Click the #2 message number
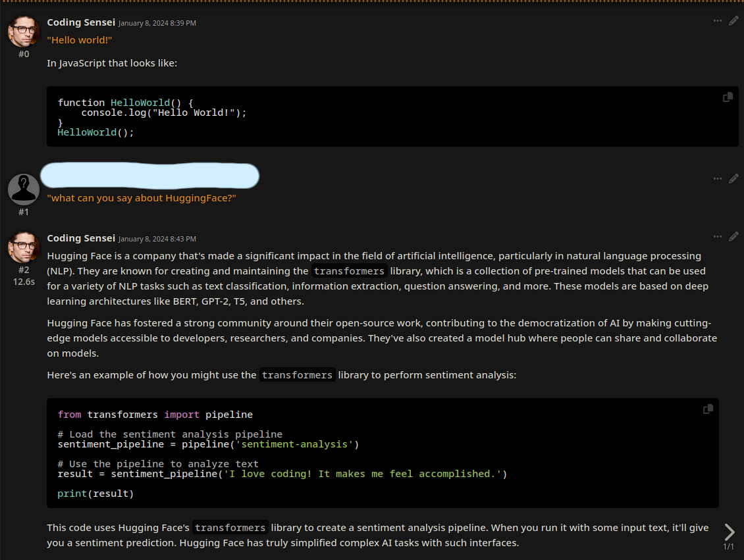 point(24,270)
